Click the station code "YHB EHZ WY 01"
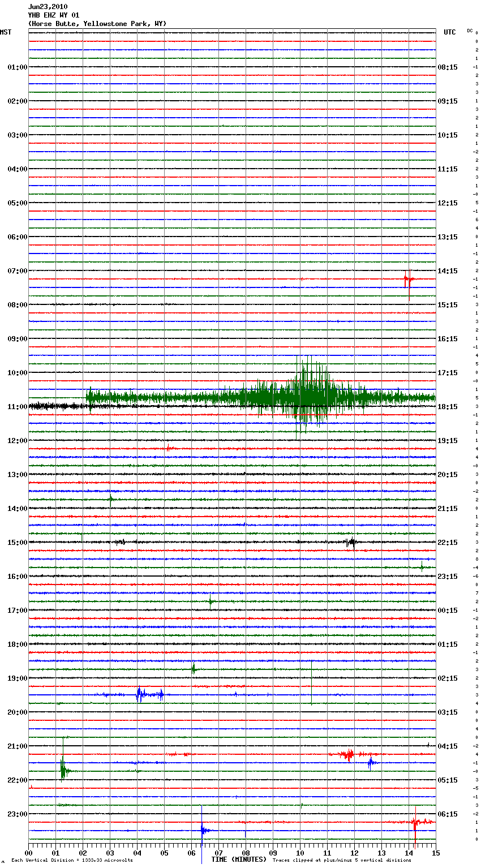Image resolution: width=481 pixels, height=868 pixels. tap(54, 15)
